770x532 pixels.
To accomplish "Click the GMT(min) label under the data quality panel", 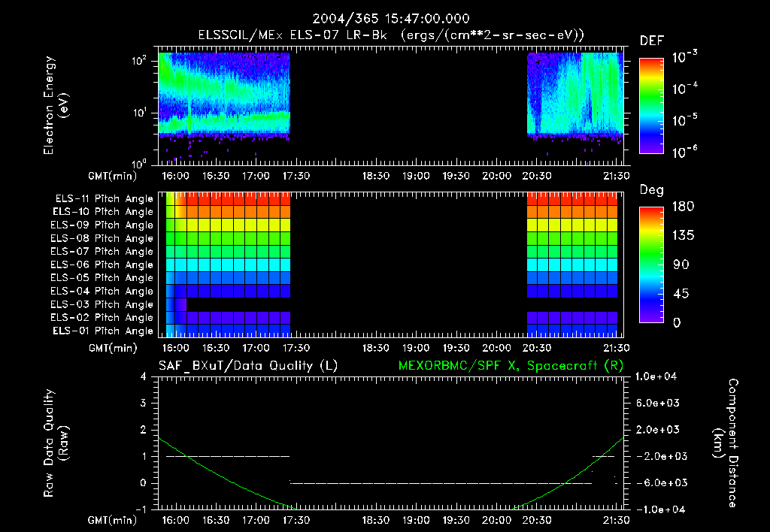I will click(113, 520).
